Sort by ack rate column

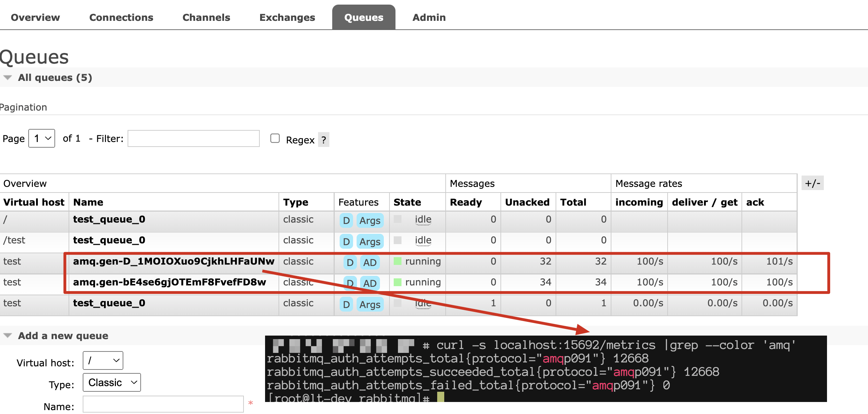tap(755, 202)
